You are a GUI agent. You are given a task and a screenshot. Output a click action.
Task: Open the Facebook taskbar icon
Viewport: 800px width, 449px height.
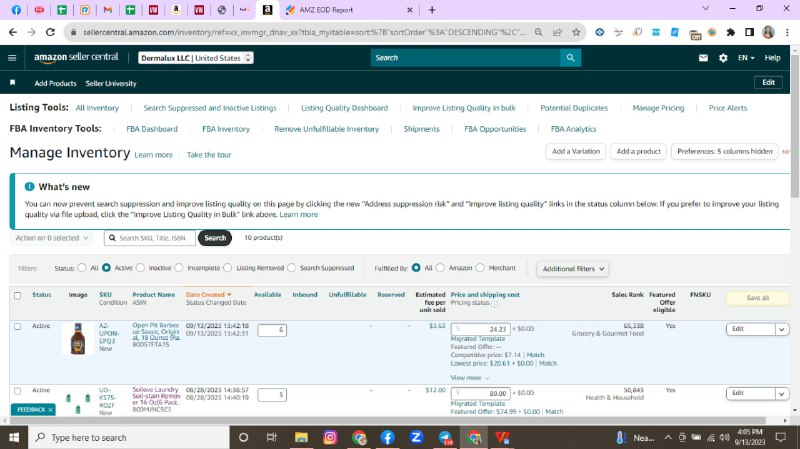387,437
